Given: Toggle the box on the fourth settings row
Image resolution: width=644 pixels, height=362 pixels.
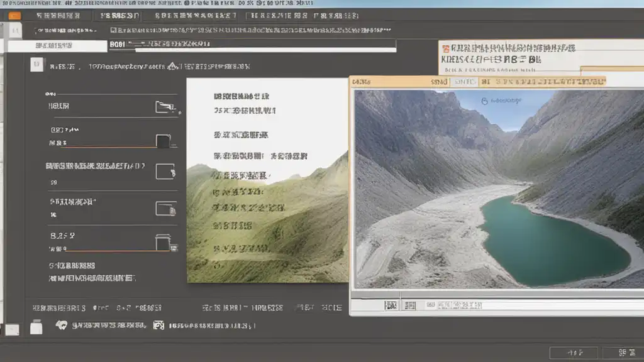Looking at the screenshot, I should point(165,208).
